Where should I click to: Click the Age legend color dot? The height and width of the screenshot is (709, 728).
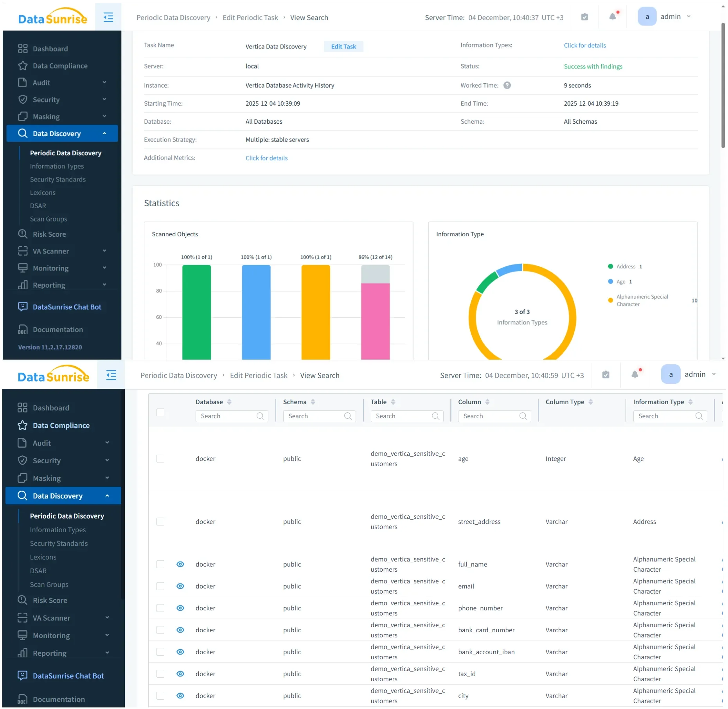pos(610,281)
